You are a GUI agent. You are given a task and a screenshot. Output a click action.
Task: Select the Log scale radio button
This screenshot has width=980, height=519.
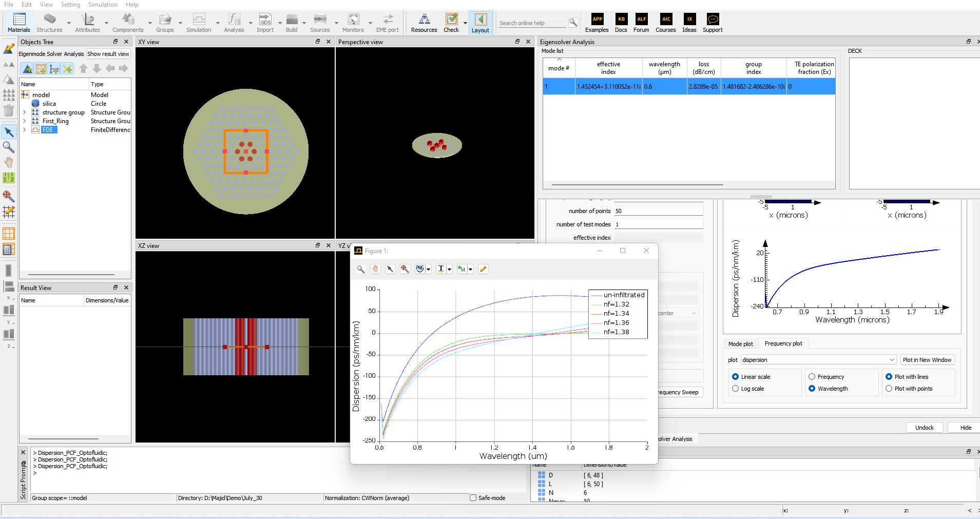[x=735, y=389]
